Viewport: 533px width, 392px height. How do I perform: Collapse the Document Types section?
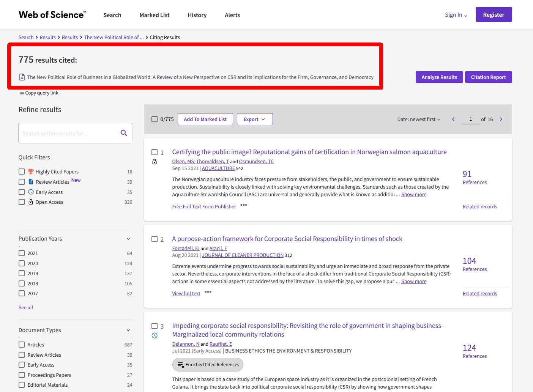[x=128, y=330]
